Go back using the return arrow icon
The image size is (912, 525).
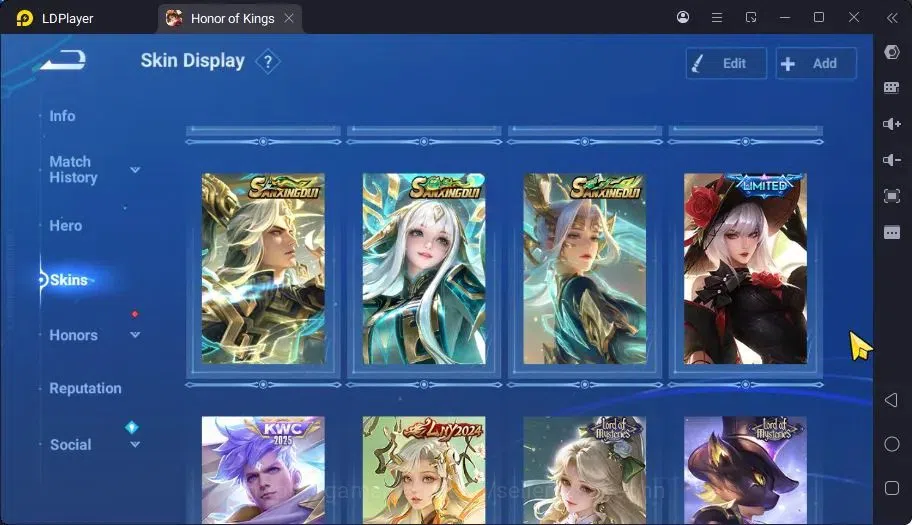click(63, 60)
